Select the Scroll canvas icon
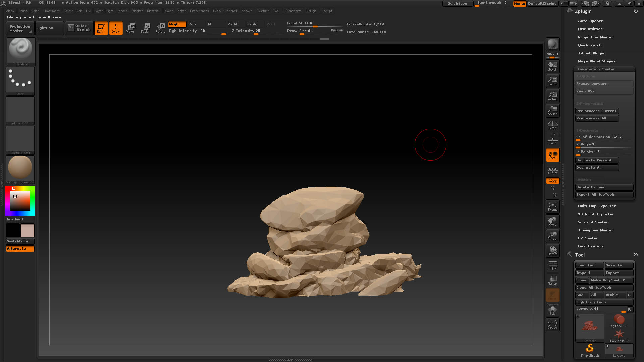644x362 pixels. [552, 66]
